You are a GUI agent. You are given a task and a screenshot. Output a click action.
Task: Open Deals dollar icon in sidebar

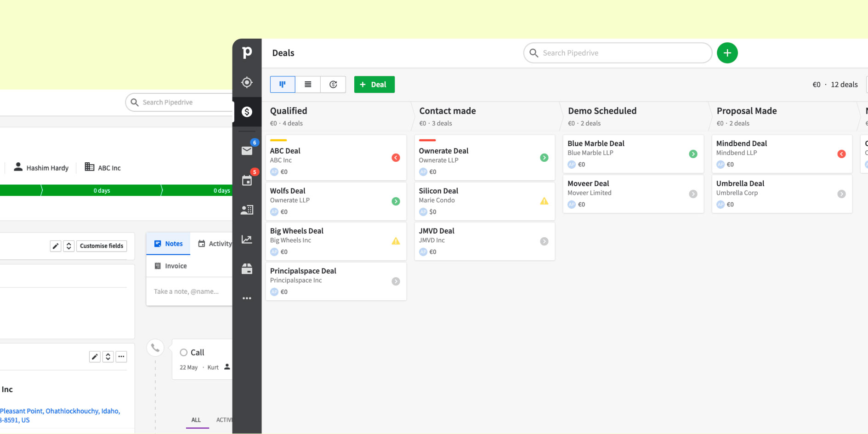(x=247, y=112)
